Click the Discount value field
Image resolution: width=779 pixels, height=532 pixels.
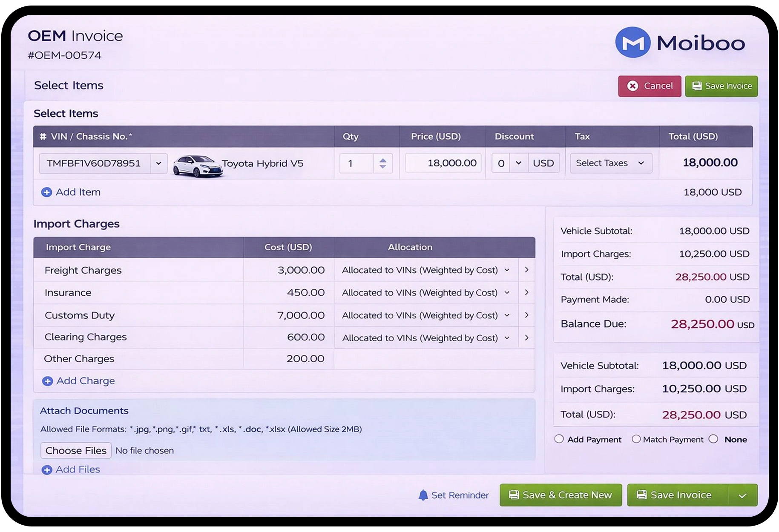tap(501, 163)
